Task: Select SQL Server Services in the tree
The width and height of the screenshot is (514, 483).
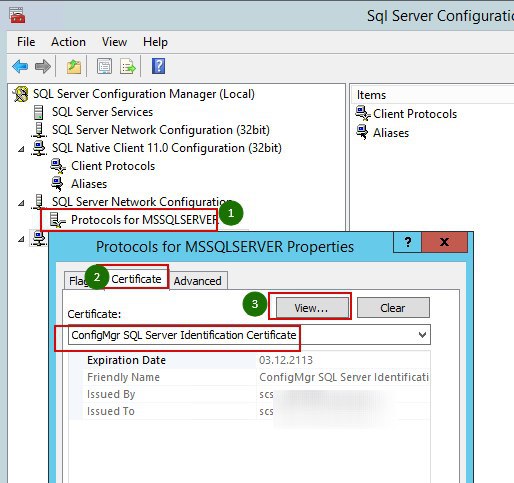Action: tap(102, 112)
